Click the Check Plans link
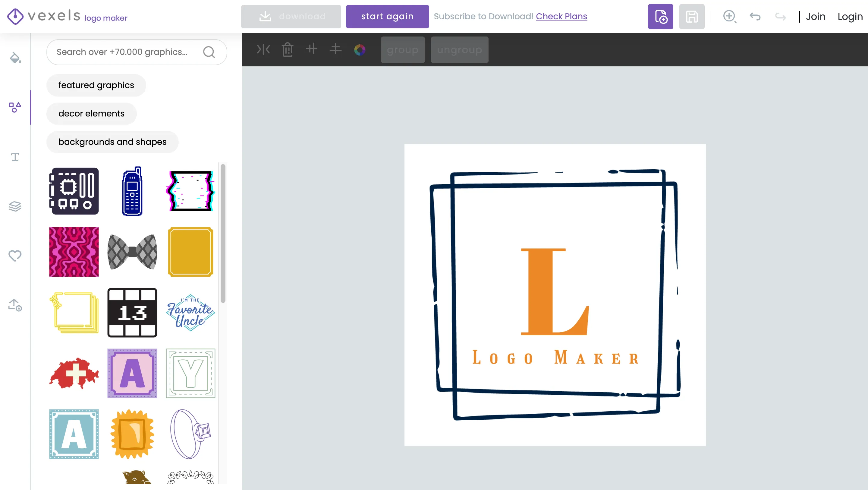 (x=561, y=16)
